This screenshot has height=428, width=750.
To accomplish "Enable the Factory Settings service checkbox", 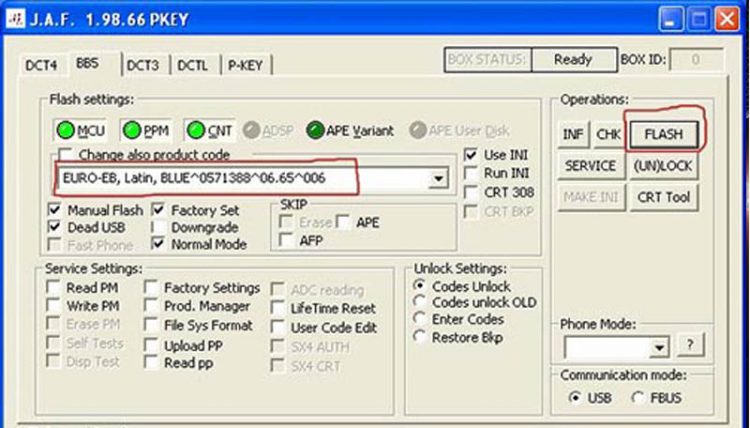I will pos(151,287).
